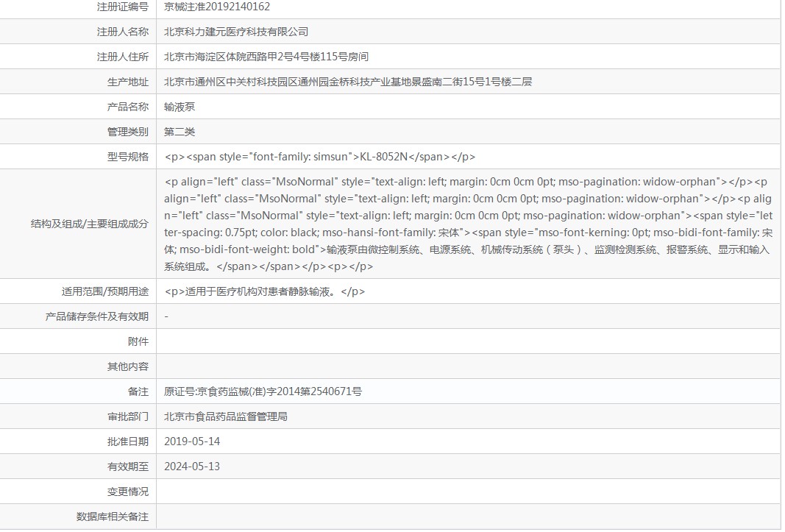The image size is (785, 532).
Task: Select the model text containing KL-8052N
Action: [x=319, y=157]
